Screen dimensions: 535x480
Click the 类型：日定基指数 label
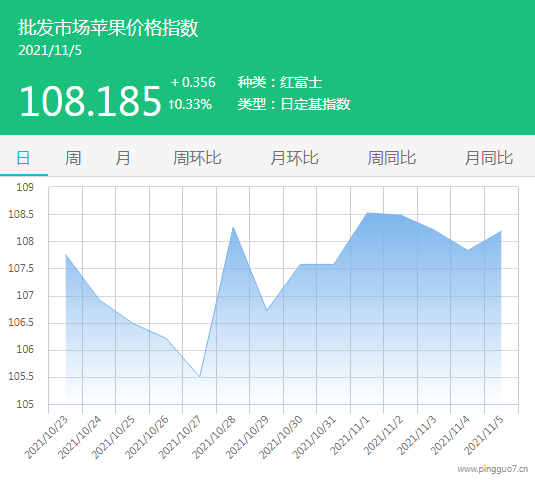[x=294, y=104]
